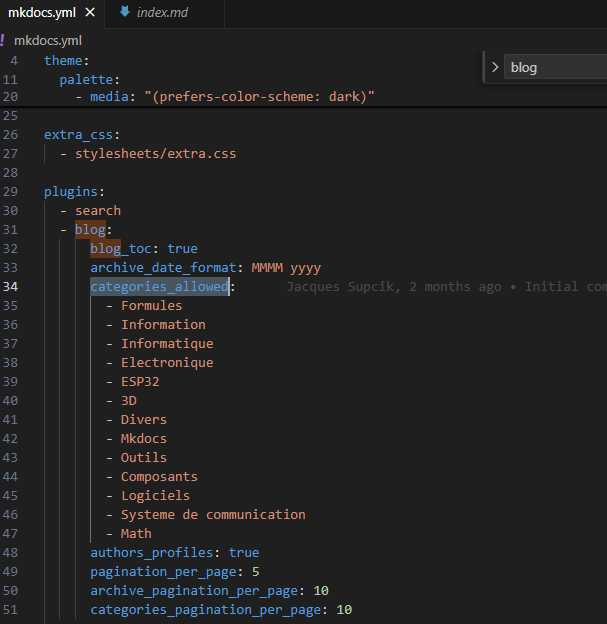The width and height of the screenshot is (607, 624).
Task: Click stylesheets/extra.css value
Action: tap(156, 154)
